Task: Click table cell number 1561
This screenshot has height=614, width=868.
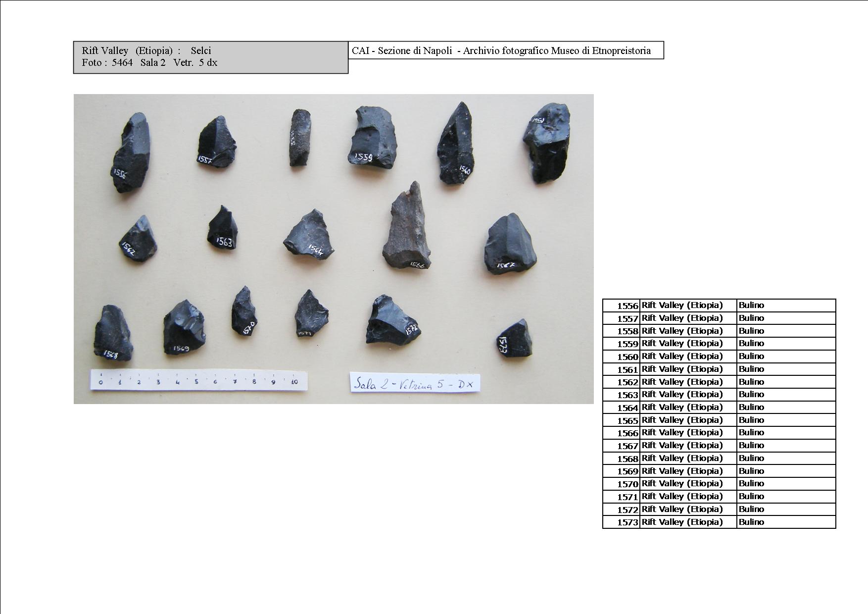Action: pyautogui.click(x=621, y=369)
